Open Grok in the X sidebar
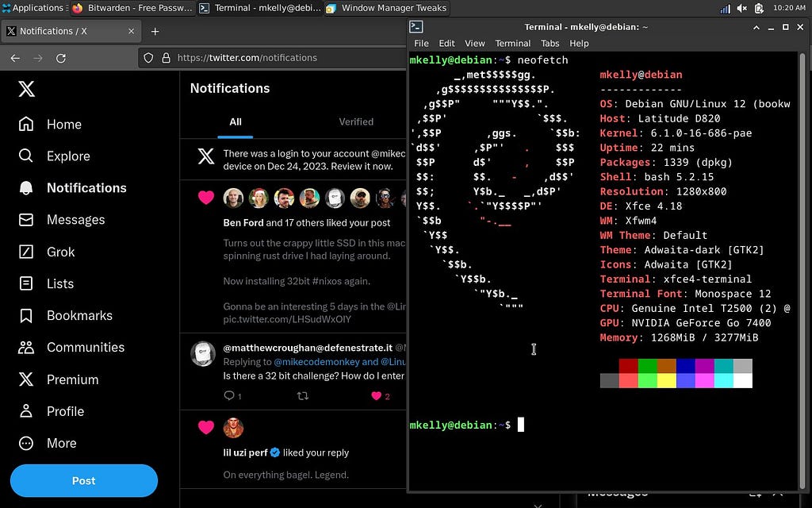812x508 pixels. coord(47,252)
